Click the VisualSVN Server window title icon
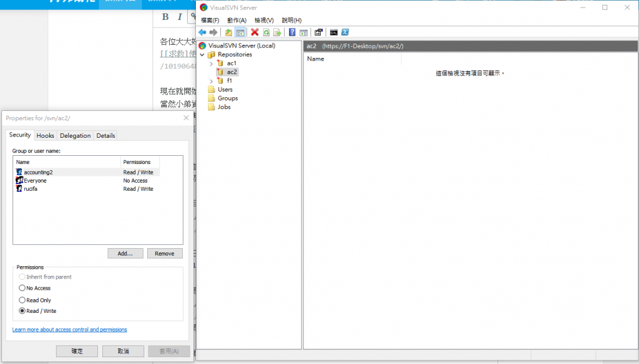The height and width of the screenshot is (364, 639). [x=203, y=7]
